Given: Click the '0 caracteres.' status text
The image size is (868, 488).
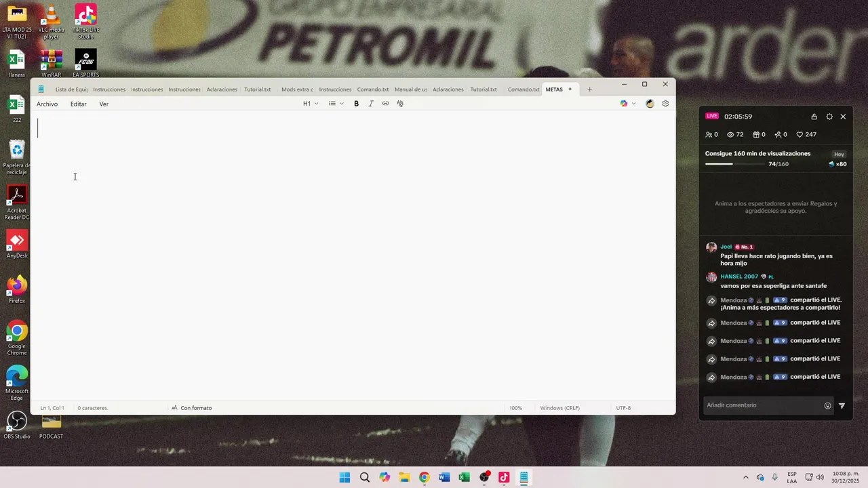Looking at the screenshot, I should click(93, 408).
